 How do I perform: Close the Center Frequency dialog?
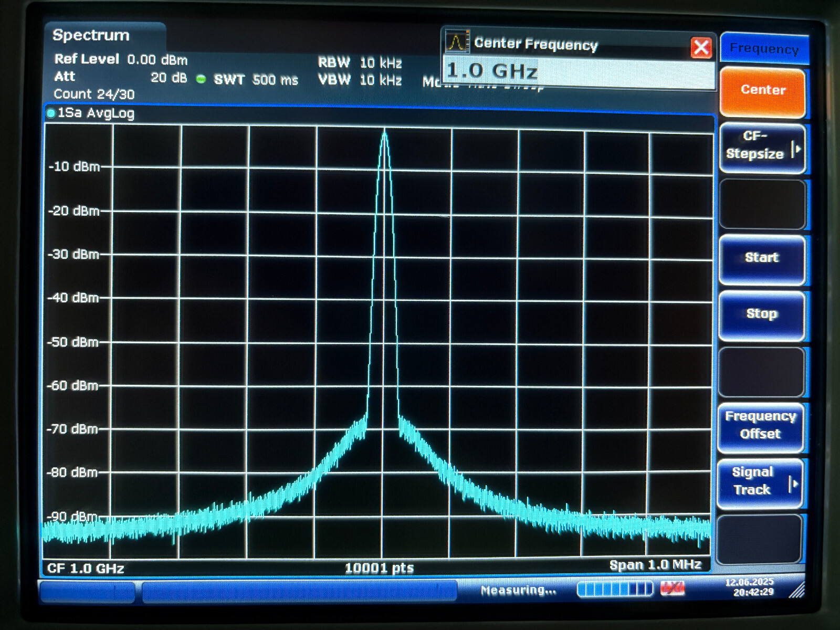click(x=701, y=48)
